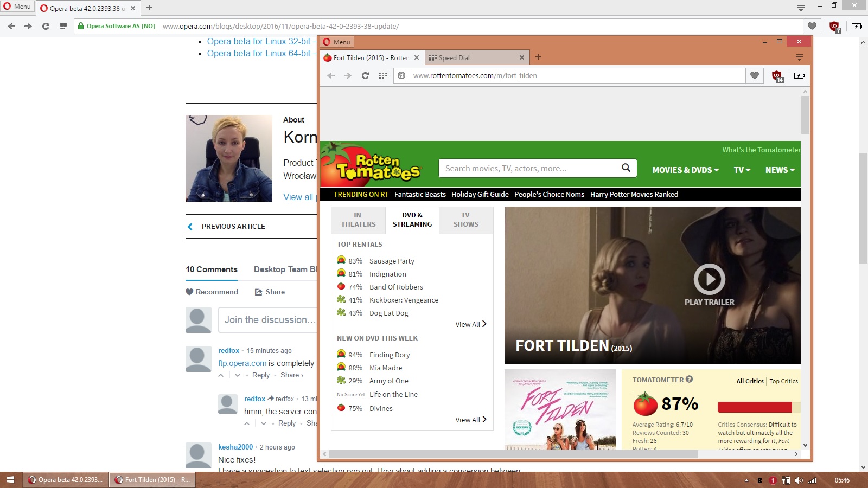The image size is (868, 488).
Task: Open 10 Comments tab
Action: (x=212, y=269)
